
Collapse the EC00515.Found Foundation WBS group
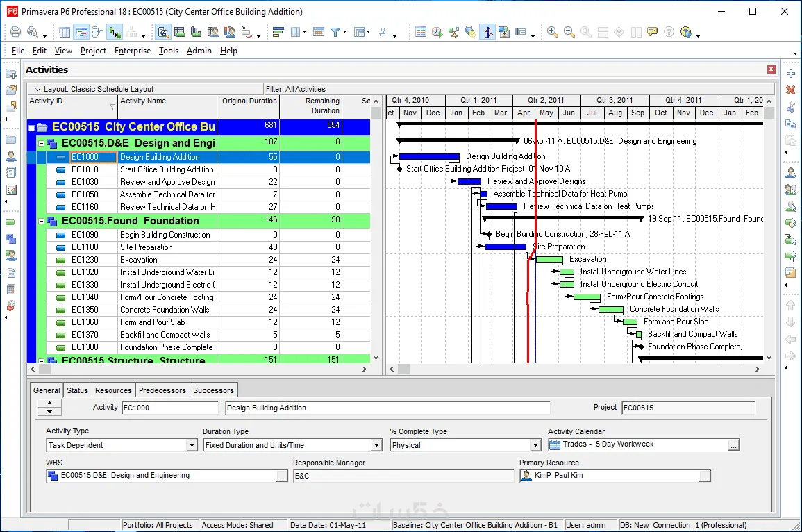tap(41, 222)
